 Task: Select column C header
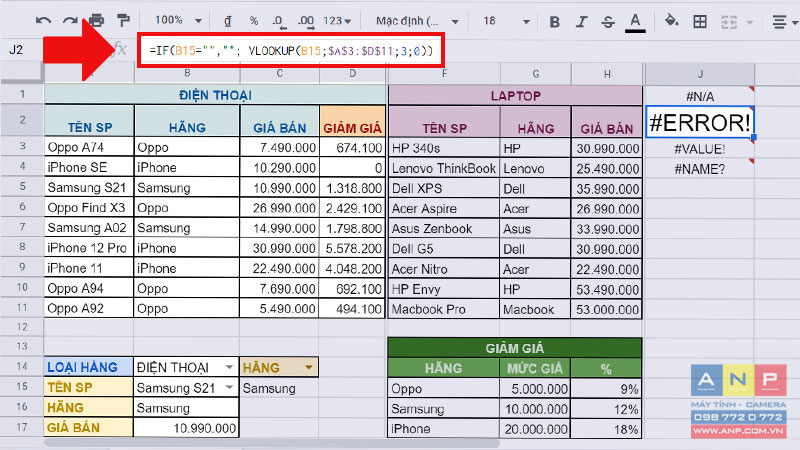(x=280, y=73)
